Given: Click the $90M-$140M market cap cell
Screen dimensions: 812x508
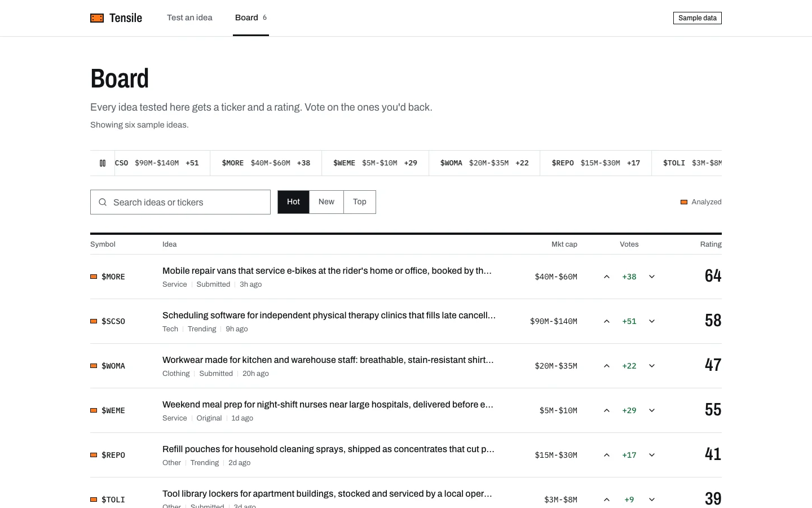Looking at the screenshot, I should (x=554, y=321).
